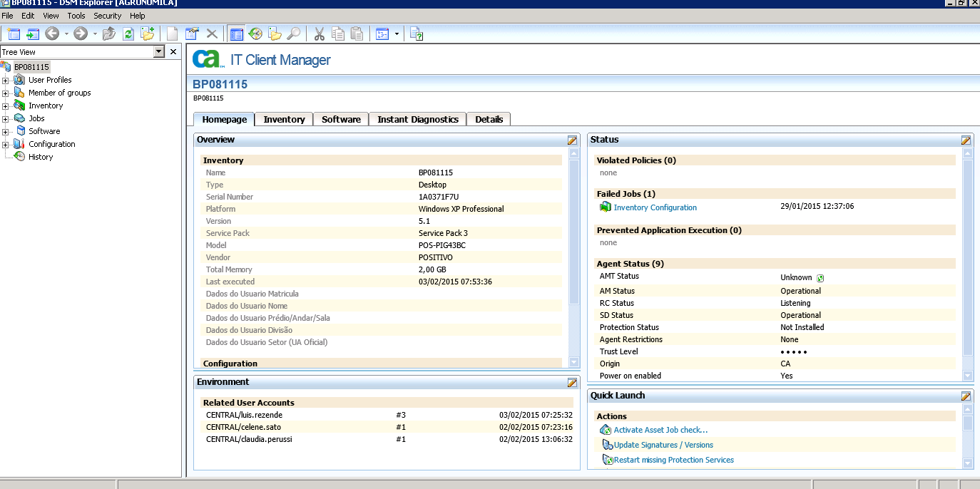This screenshot has height=489, width=980.
Task: Refresh the view with the refresh toolbar icon
Action: click(128, 34)
